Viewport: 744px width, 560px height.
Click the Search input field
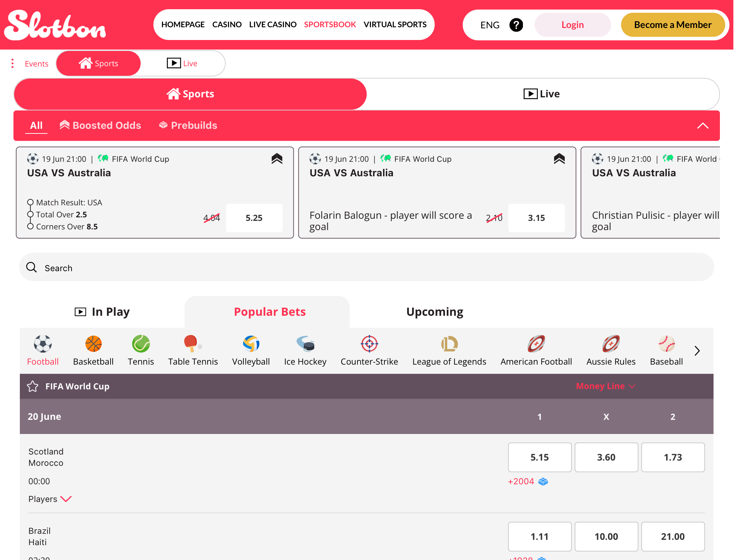click(366, 267)
